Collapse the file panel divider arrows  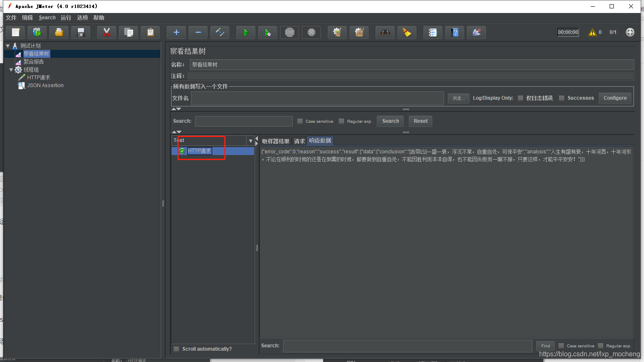click(x=176, y=109)
